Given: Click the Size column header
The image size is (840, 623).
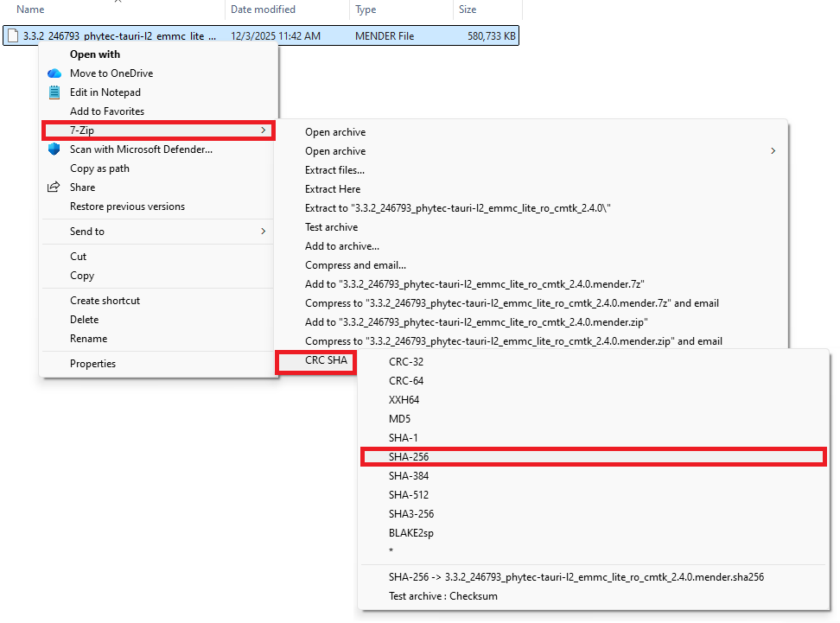Looking at the screenshot, I should coord(468,10).
